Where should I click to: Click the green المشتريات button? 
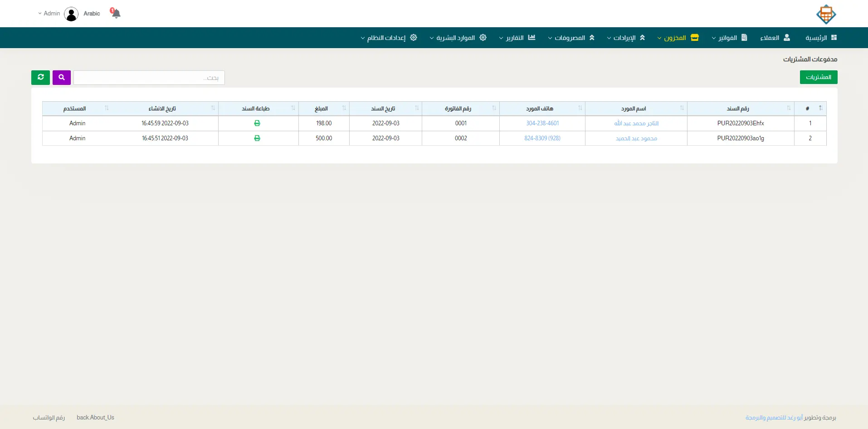pos(818,77)
